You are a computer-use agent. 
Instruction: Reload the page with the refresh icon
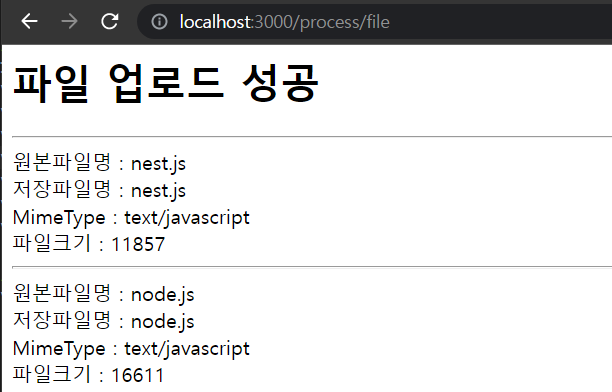[x=110, y=21]
